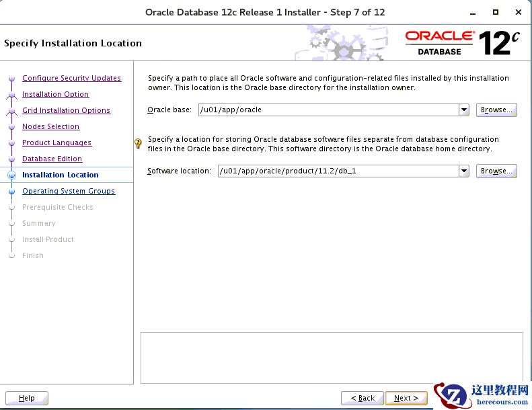Image resolution: width=532 pixels, height=410 pixels.
Task: Click the Database Edition step bullet
Action: pyautogui.click(x=12, y=159)
